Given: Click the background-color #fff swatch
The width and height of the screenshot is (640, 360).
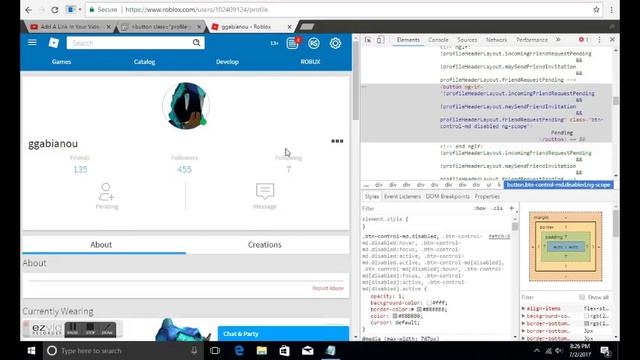Looking at the screenshot, I should [429, 303].
